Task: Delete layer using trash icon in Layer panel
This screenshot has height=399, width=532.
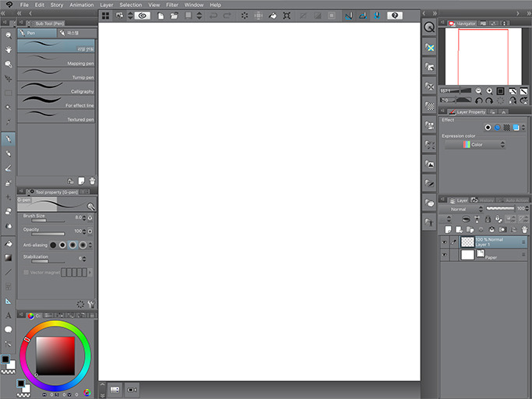Action: pos(524,230)
